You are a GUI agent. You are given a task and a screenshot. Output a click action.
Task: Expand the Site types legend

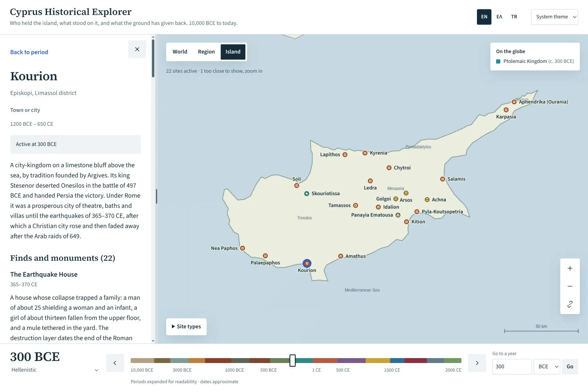[186, 327]
